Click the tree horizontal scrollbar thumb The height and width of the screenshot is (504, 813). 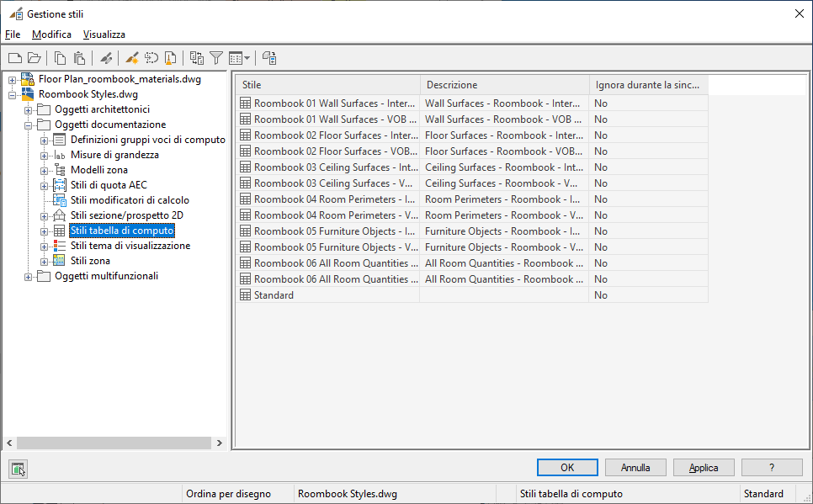114,443
